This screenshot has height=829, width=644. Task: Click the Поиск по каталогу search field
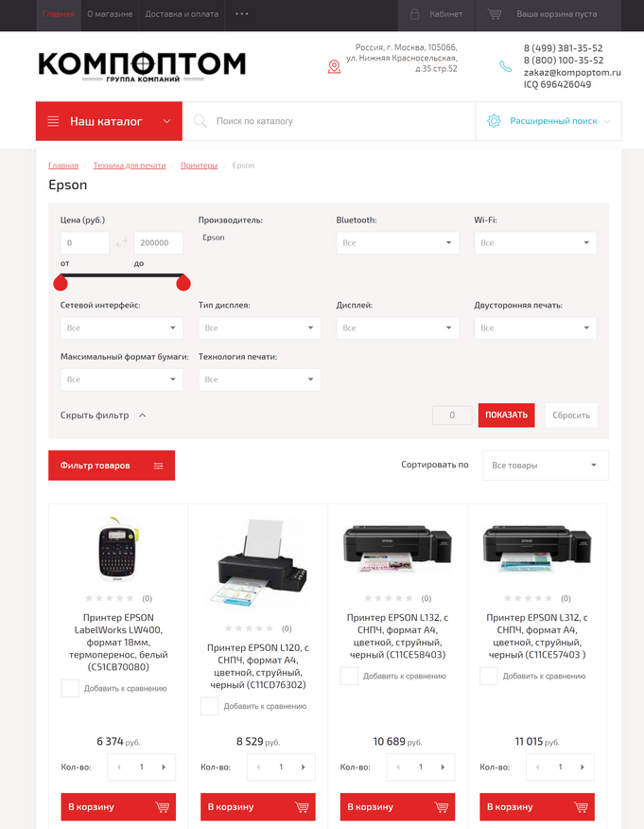click(x=329, y=121)
